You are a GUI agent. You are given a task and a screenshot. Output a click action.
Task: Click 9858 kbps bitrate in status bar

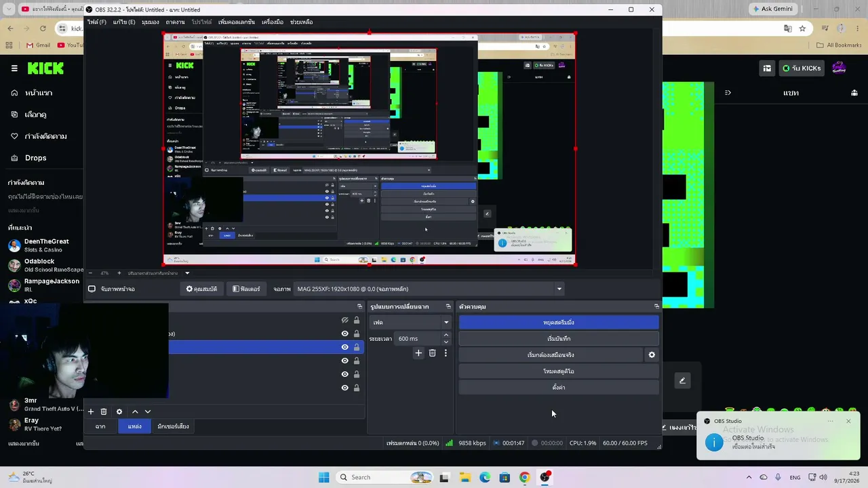[472, 443]
